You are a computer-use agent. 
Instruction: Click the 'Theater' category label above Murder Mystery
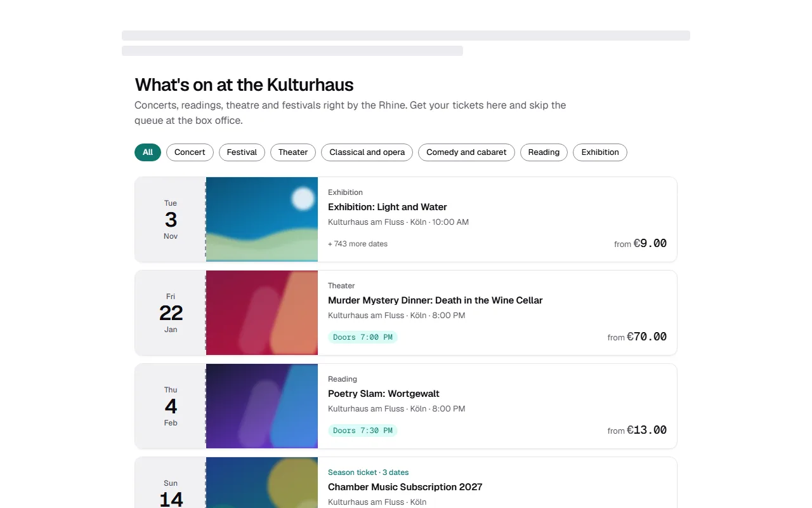tap(341, 286)
